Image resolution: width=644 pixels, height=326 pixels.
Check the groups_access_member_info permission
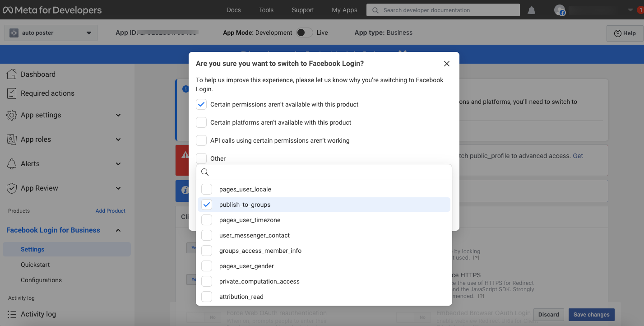click(x=207, y=251)
